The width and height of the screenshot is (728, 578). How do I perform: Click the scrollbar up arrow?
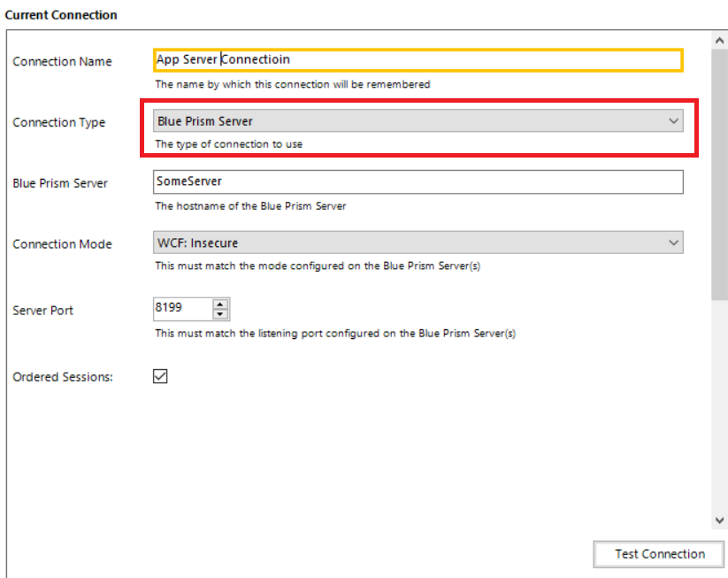pos(718,41)
